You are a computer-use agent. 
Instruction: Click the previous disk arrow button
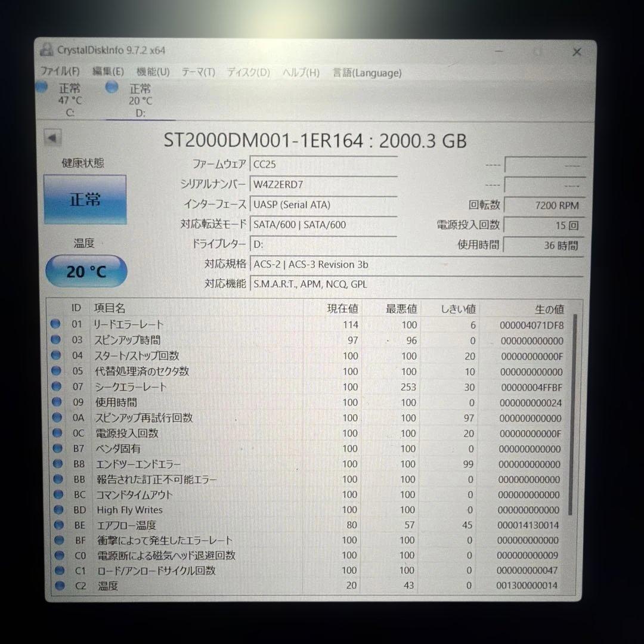(52, 138)
